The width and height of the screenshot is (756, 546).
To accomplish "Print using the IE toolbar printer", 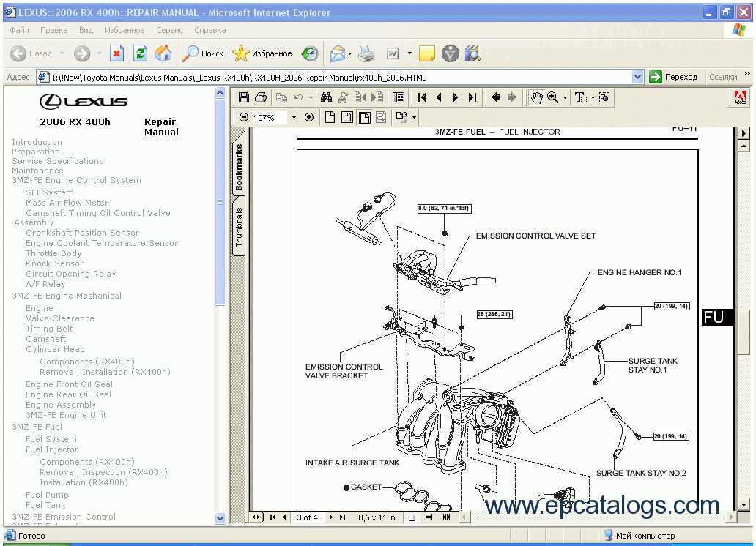I will (x=366, y=53).
